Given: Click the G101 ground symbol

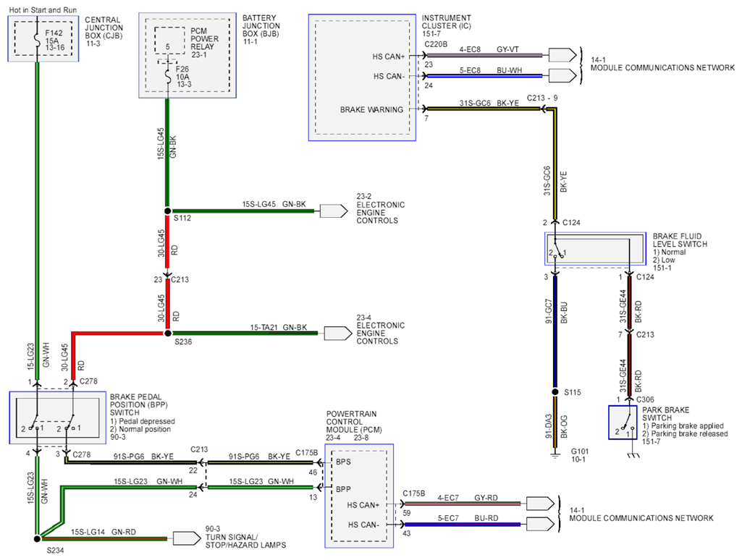Looking at the screenshot, I should [555, 455].
